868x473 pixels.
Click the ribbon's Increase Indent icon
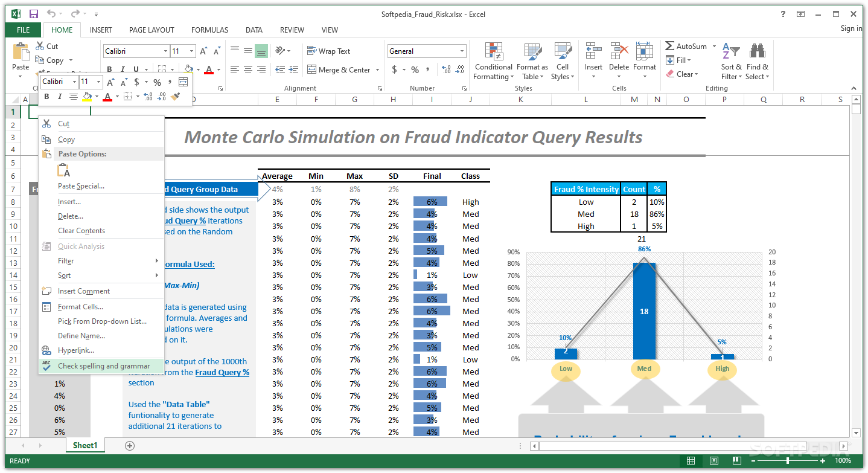tap(293, 69)
